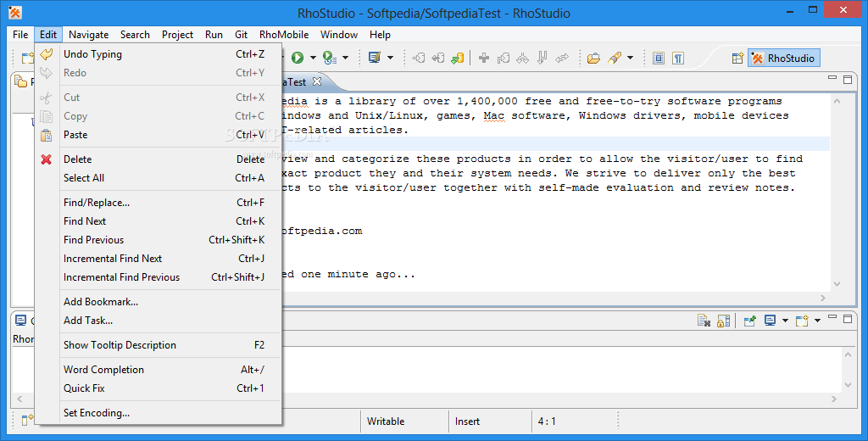Screen dimensions: 868x441
Task: Click the console vertical scrollbar up arrow
Action: click(x=848, y=354)
